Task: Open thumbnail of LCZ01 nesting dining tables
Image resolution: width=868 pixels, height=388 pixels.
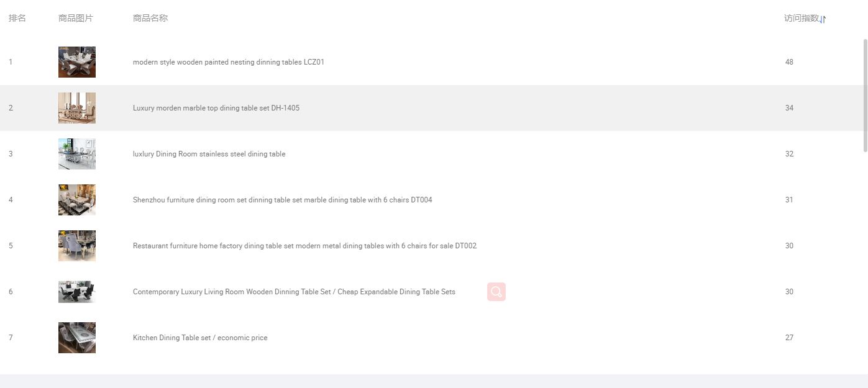Action: click(77, 62)
